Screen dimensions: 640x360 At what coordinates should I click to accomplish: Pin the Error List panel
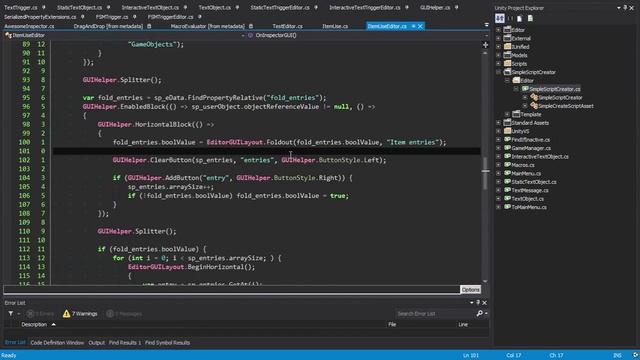478,303
